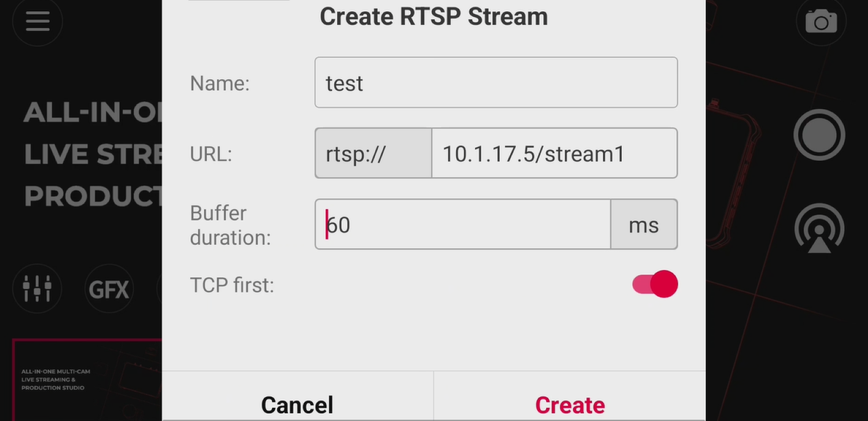Open the audio mixer sliders icon
The height and width of the screenshot is (421, 868).
coord(37,288)
